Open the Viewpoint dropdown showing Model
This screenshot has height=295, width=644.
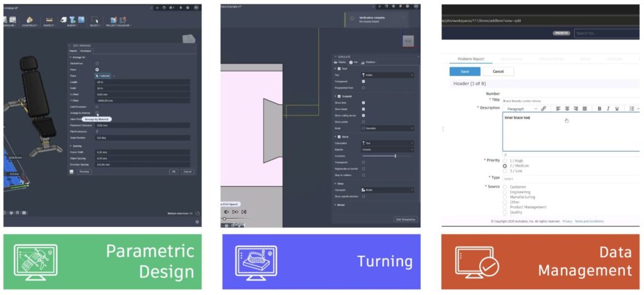click(387, 190)
